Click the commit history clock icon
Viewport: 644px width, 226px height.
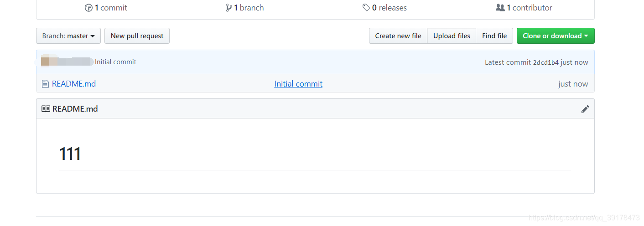click(88, 8)
